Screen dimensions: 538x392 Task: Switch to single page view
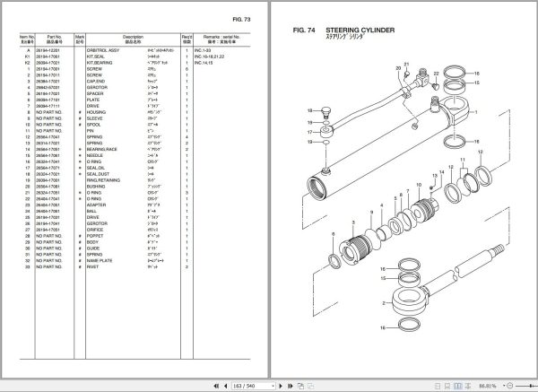tap(438, 386)
